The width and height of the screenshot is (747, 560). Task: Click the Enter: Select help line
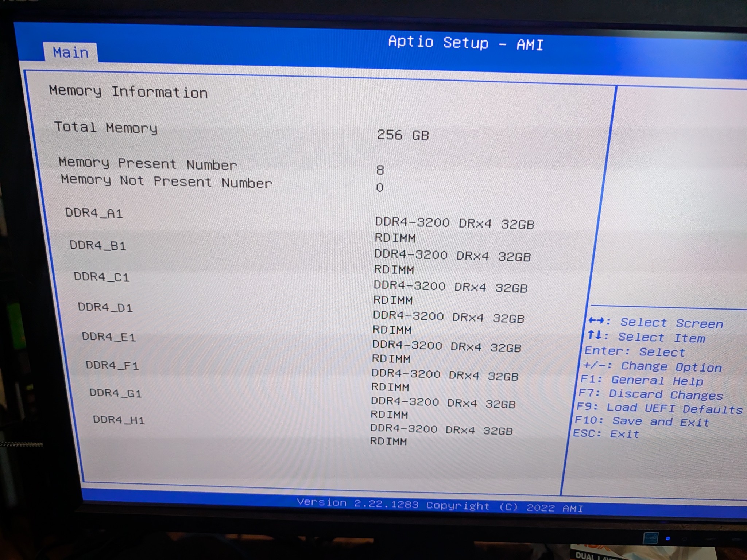[635, 351]
